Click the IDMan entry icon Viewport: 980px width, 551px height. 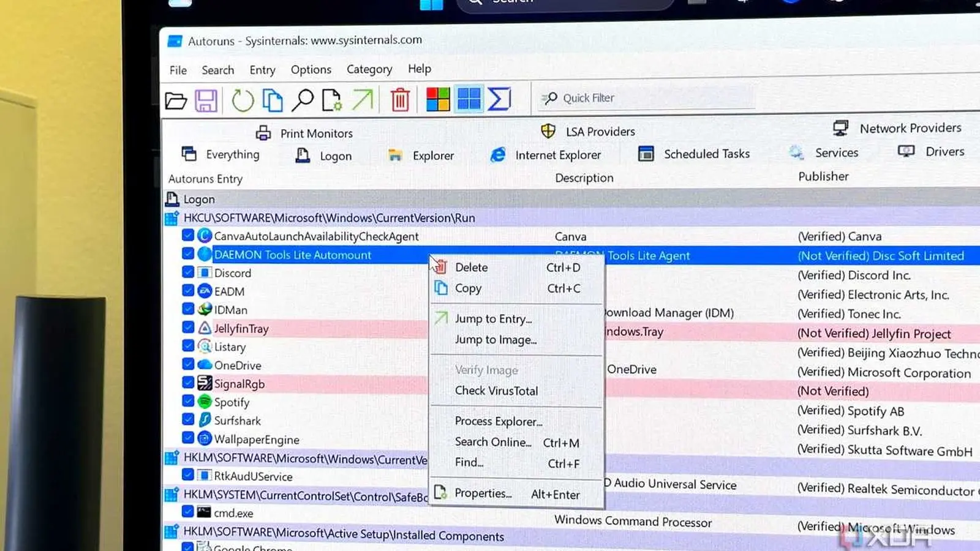pyautogui.click(x=205, y=309)
